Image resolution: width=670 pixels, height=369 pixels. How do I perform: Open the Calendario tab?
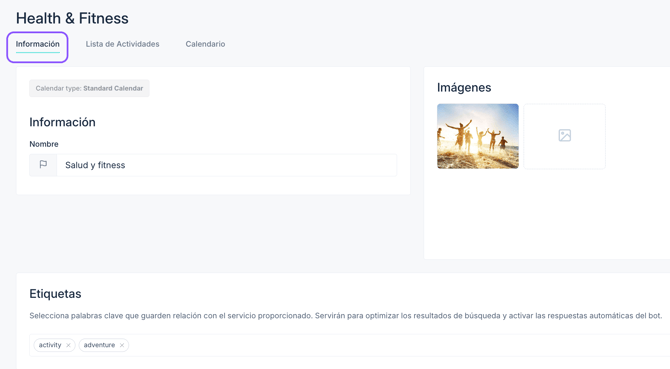tap(205, 44)
